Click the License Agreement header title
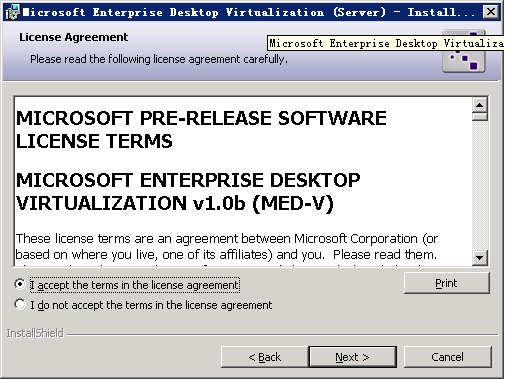506x380 pixels. tap(73, 37)
